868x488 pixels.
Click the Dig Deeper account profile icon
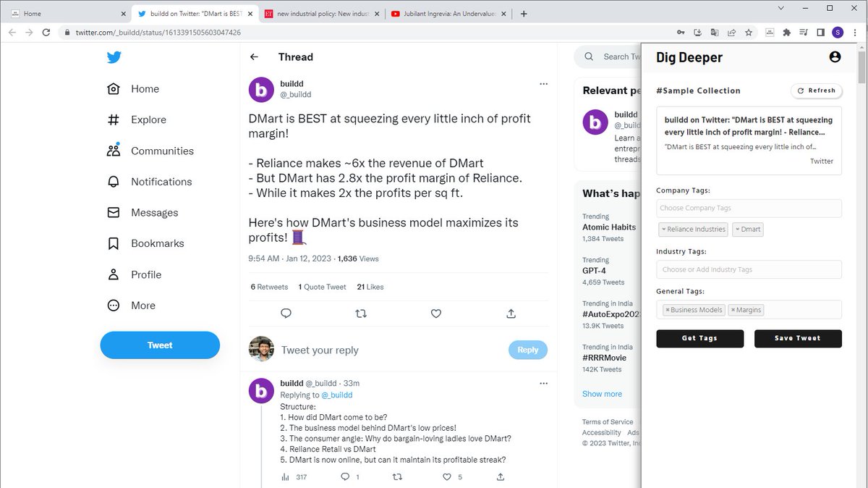click(835, 56)
